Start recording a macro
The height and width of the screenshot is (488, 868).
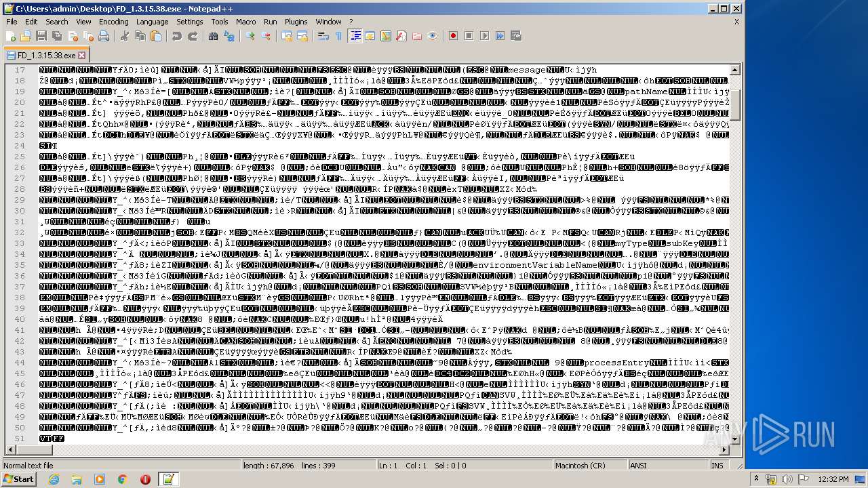[x=453, y=36]
